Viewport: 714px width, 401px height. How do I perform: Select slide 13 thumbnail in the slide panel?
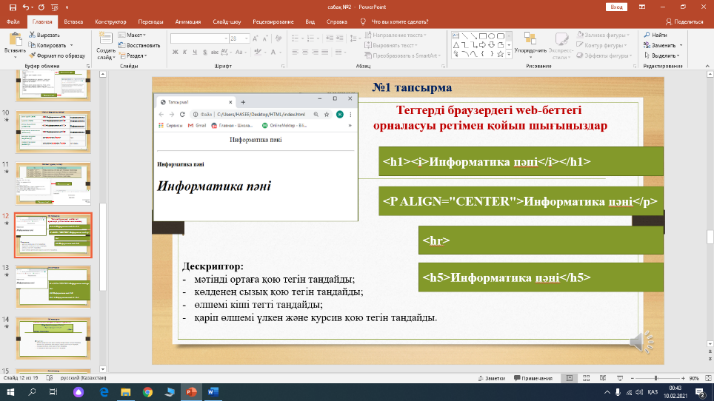[54, 286]
